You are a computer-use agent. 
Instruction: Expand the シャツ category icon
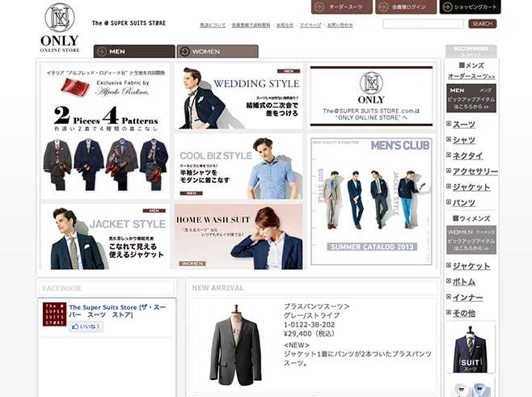click(x=449, y=139)
